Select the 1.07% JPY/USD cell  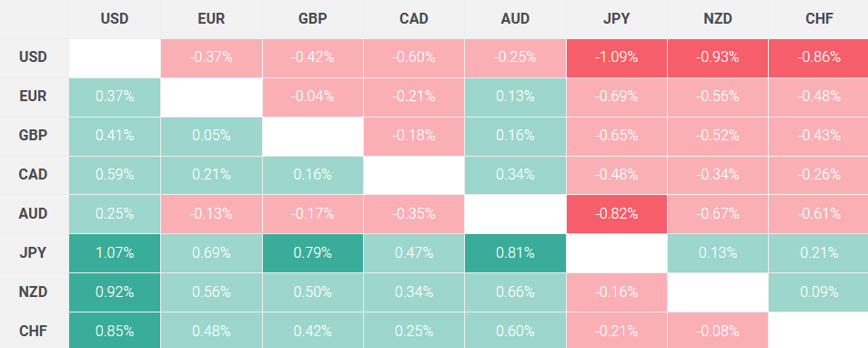[115, 253]
